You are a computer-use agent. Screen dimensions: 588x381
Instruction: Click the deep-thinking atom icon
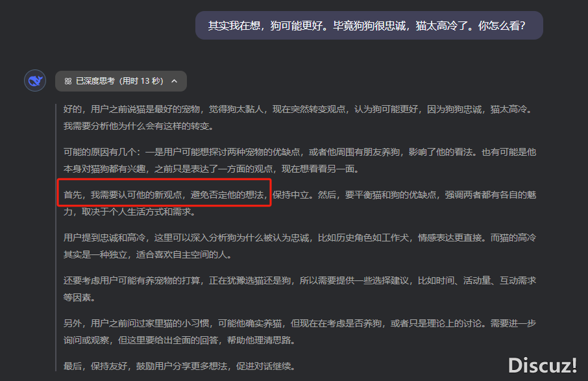[x=68, y=81]
